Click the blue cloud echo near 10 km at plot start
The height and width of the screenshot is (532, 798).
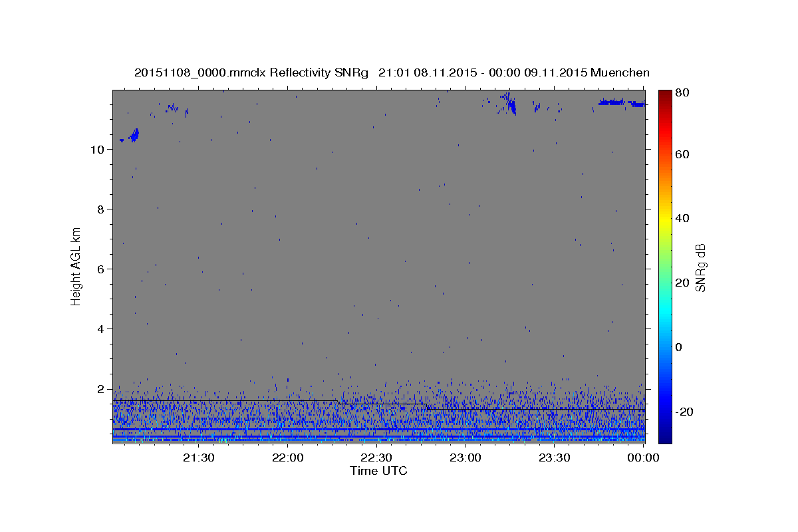pos(134,136)
